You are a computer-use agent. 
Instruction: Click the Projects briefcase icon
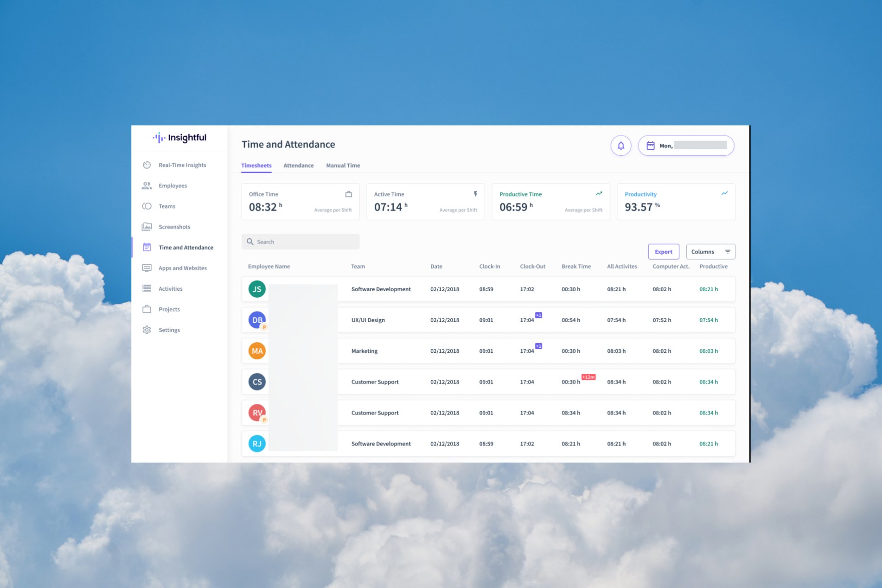(147, 309)
